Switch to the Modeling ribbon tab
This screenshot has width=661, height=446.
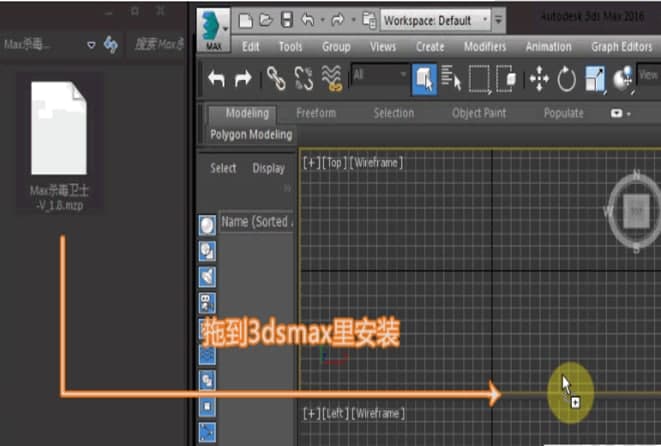tap(247, 113)
